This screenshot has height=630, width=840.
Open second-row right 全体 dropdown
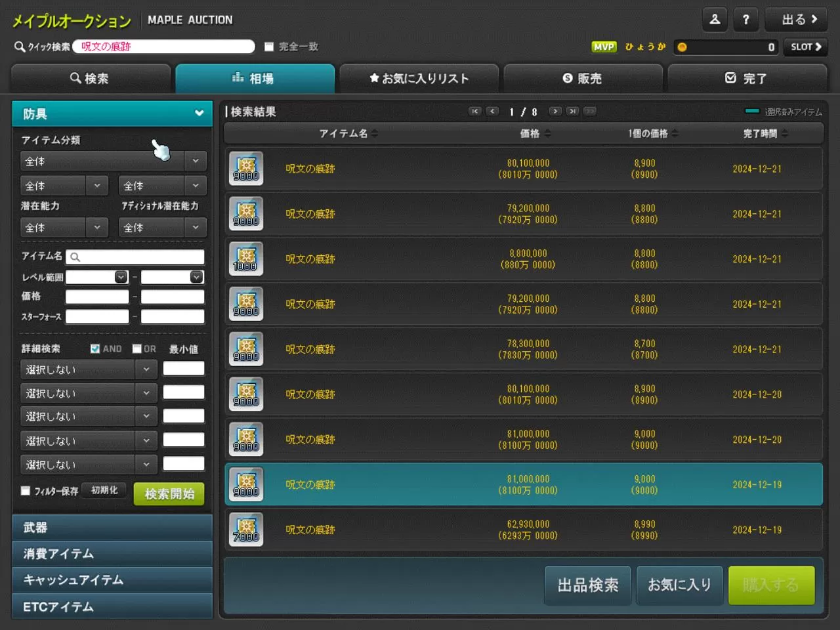pos(163,186)
